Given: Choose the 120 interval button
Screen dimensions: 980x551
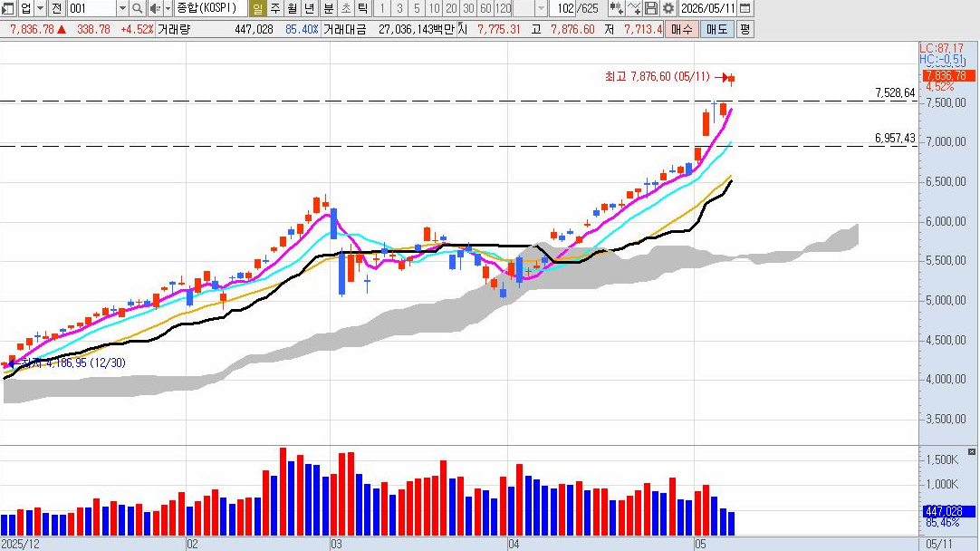Looking at the screenshot, I should [x=503, y=8].
